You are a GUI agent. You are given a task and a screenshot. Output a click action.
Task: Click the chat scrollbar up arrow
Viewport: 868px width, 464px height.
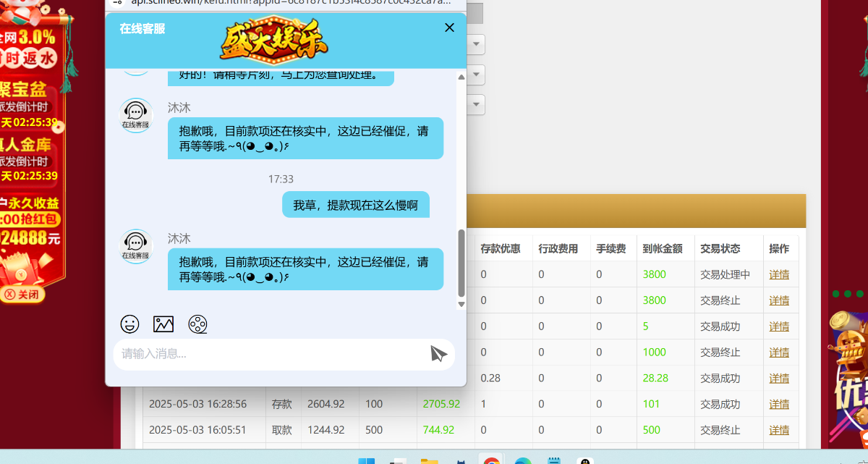461,76
